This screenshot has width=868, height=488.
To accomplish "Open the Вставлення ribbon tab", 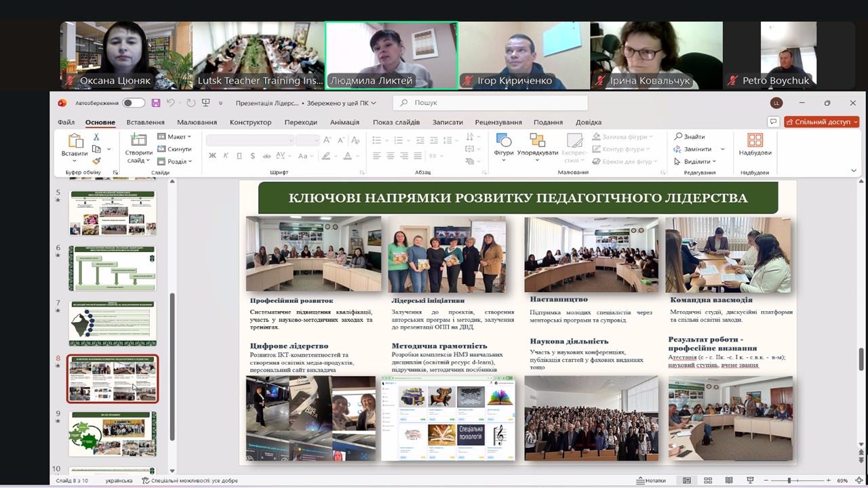I will [145, 122].
